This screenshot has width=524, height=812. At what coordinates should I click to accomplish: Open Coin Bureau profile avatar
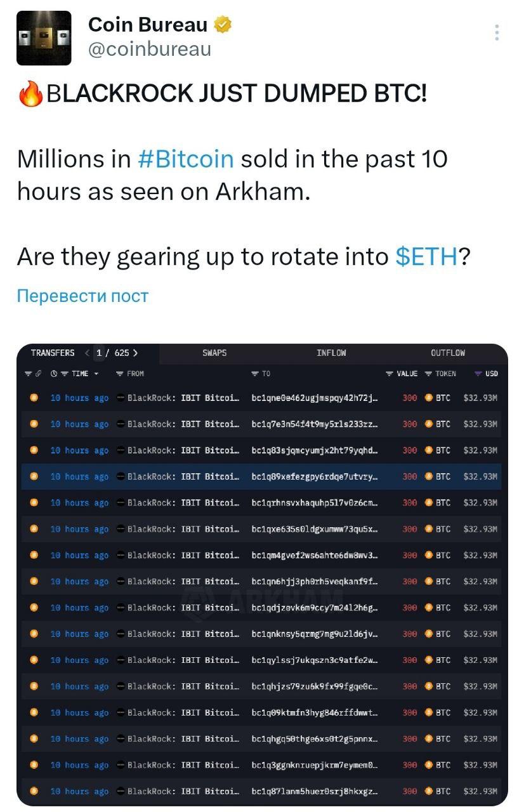44,38
